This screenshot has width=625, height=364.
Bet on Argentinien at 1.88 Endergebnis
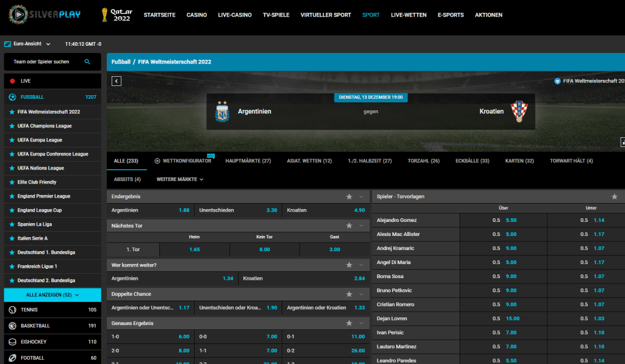pos(150,210)
